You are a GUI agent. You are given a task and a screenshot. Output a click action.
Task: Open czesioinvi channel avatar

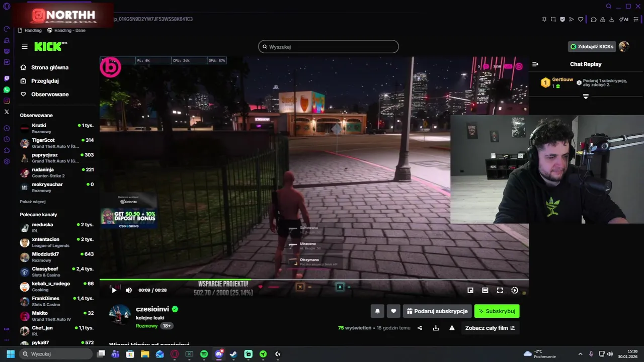coord(120,315)
